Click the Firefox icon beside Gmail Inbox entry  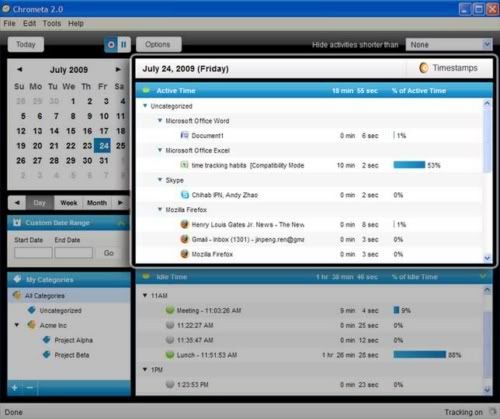[184, 239]
